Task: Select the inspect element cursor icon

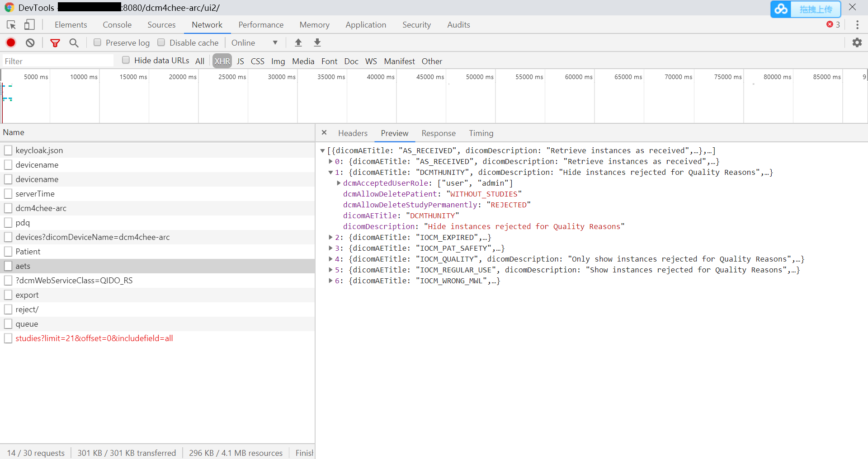Action: click(11, 25)
